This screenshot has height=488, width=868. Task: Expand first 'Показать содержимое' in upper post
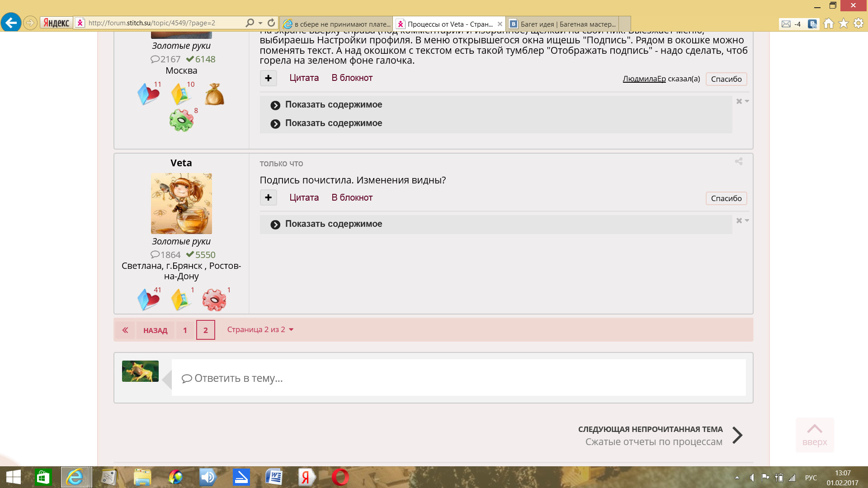333,105
